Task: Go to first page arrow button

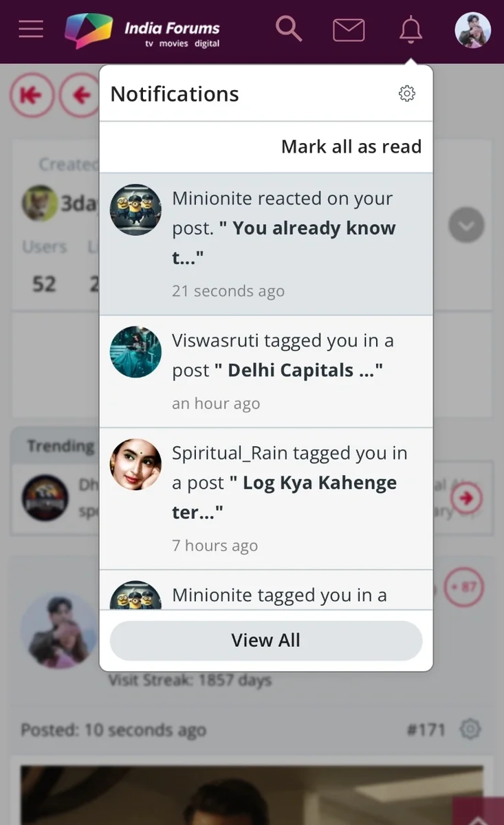Action: (31, 95)
